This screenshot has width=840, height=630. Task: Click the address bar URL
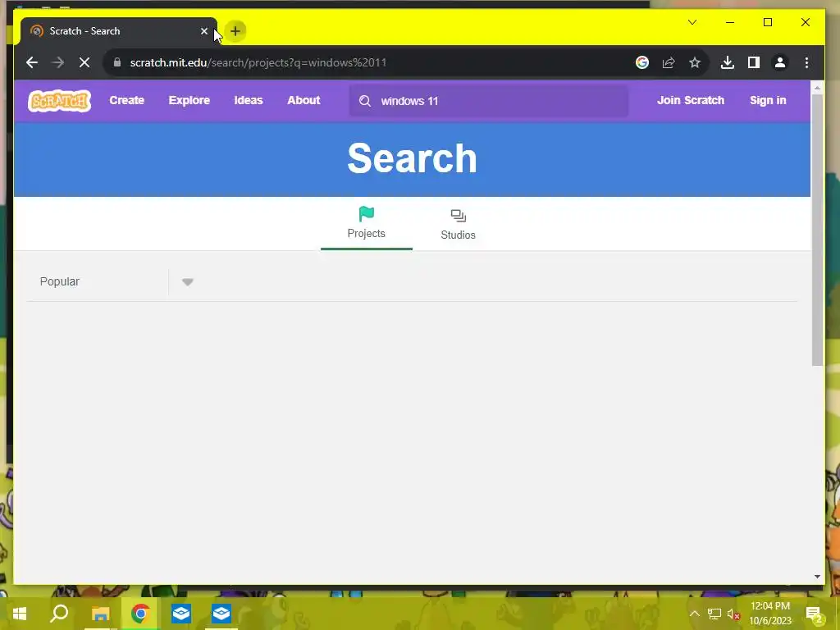tap(258, 62)
